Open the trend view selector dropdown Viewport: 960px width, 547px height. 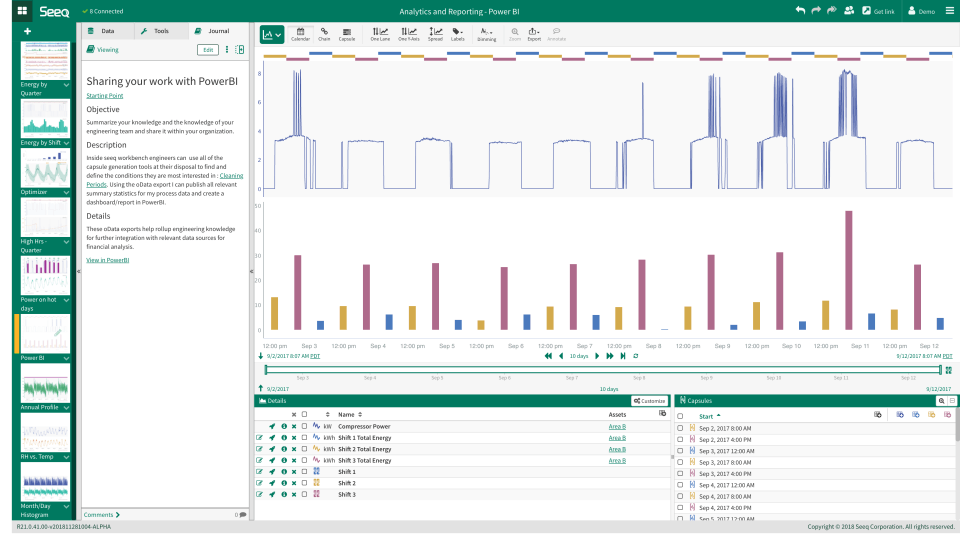pos(271,35)
